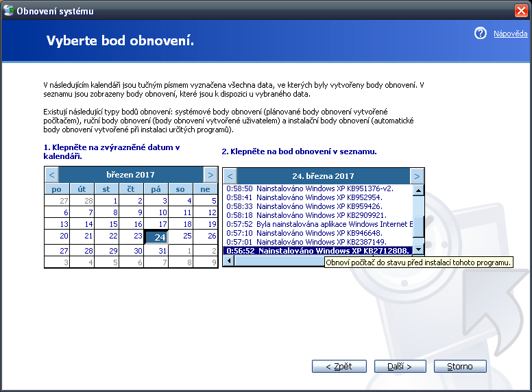Select highlighted restore point KB2712808 at 0:56:52
Screen dimensions: 532x392
318,251
